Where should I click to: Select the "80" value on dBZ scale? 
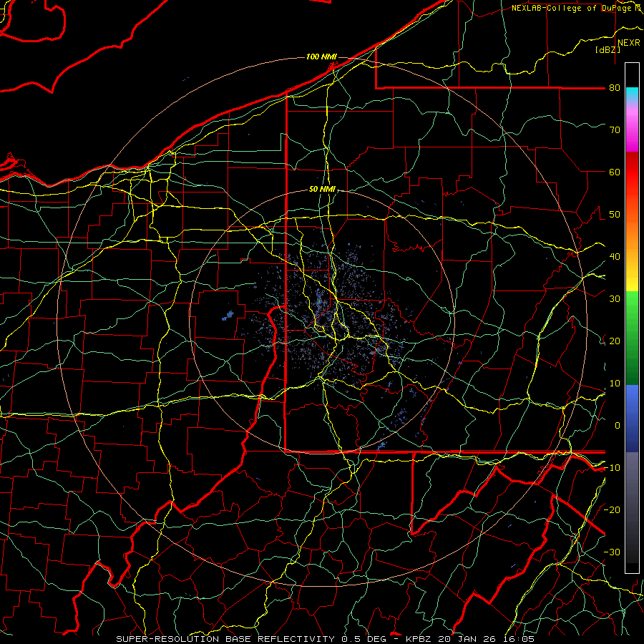click(x=615, y=88)
